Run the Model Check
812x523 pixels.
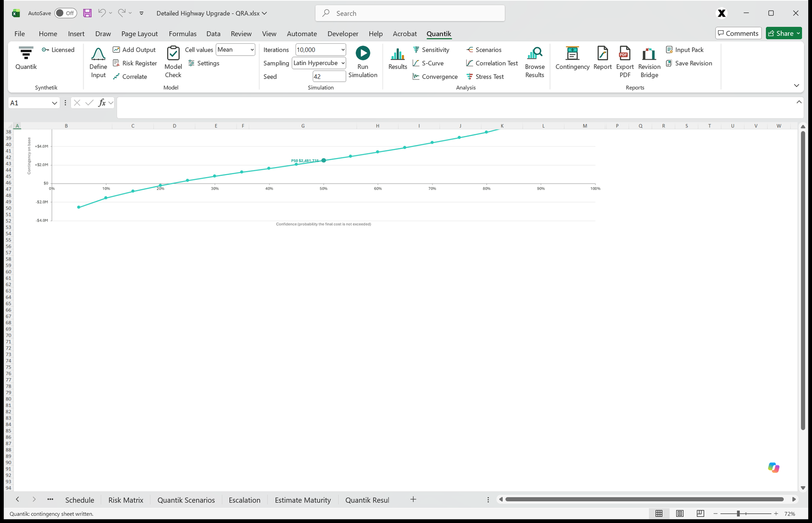[x=173, y=62]
